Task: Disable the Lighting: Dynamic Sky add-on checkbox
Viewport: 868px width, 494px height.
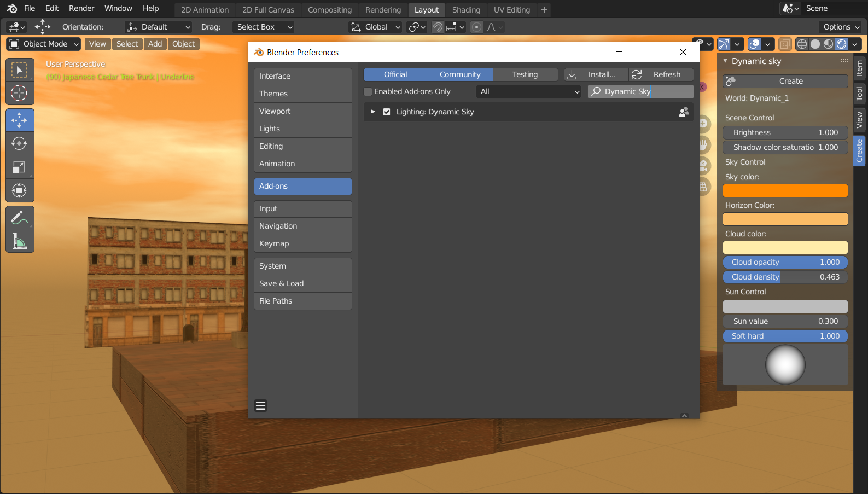Action: coord(387,112)
